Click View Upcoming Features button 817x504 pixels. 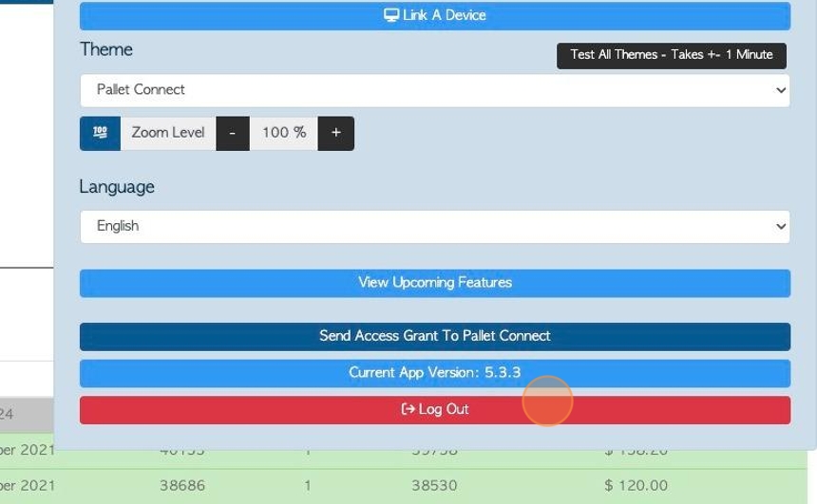point(435,283)
